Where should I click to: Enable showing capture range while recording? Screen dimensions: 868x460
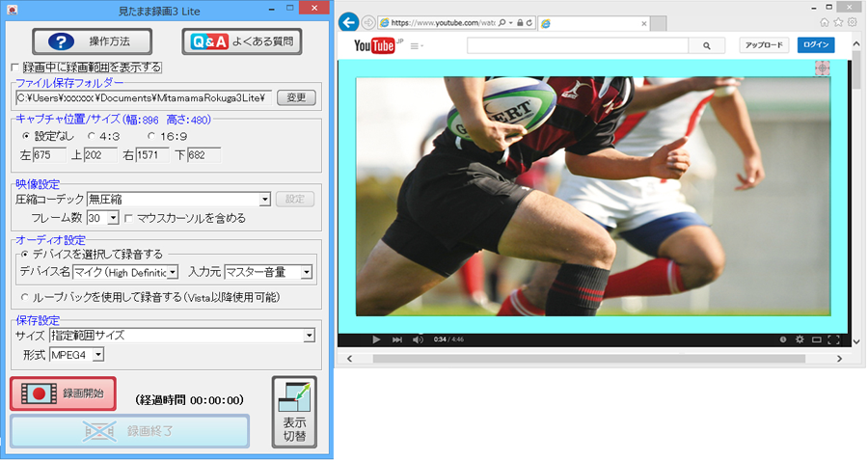click(14, 68)
